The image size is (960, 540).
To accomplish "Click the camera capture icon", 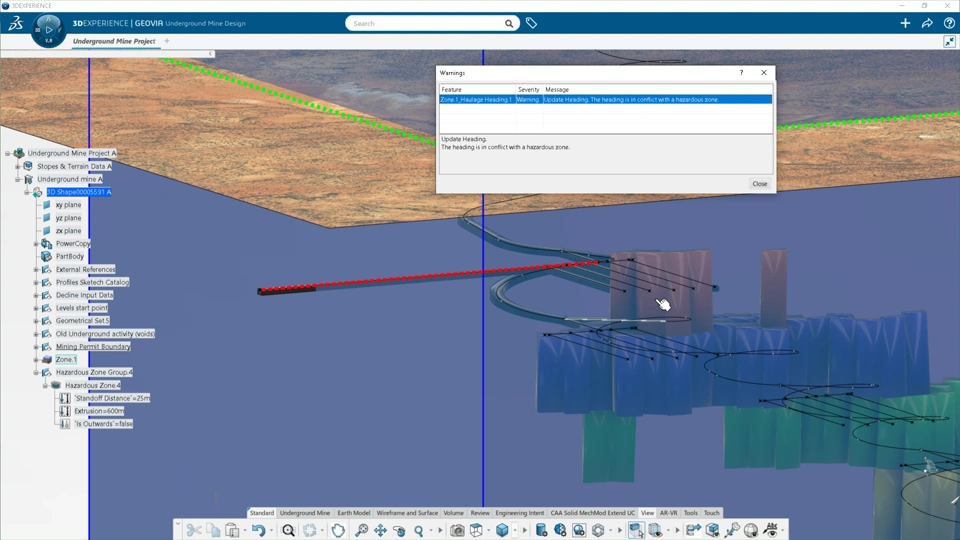I will pos(457,530).
